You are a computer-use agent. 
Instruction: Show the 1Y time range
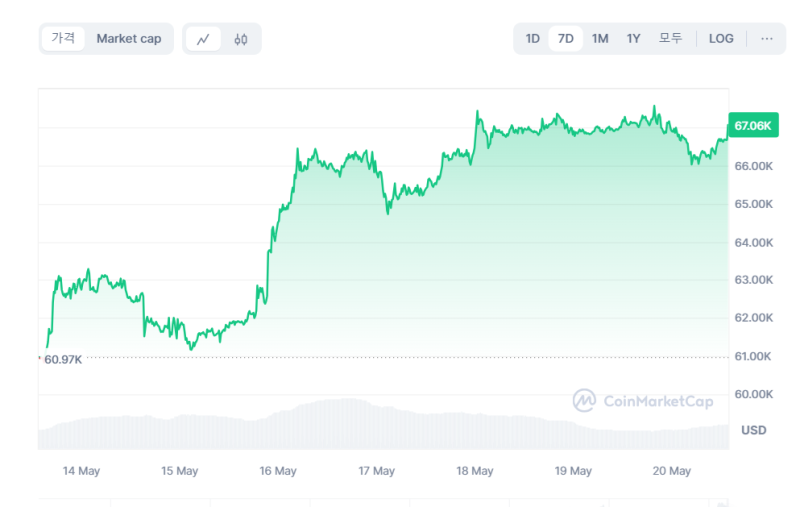pos(633,38)
